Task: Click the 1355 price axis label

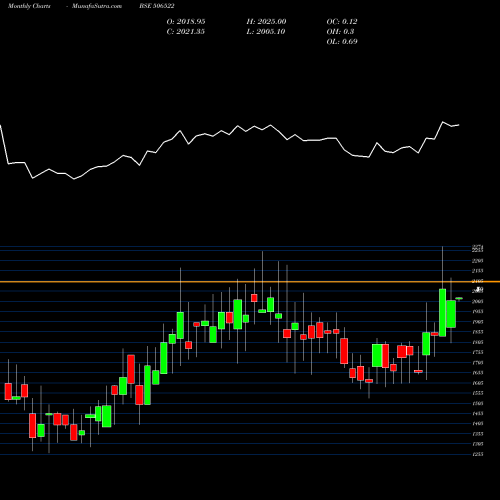Action: [478, 434]
